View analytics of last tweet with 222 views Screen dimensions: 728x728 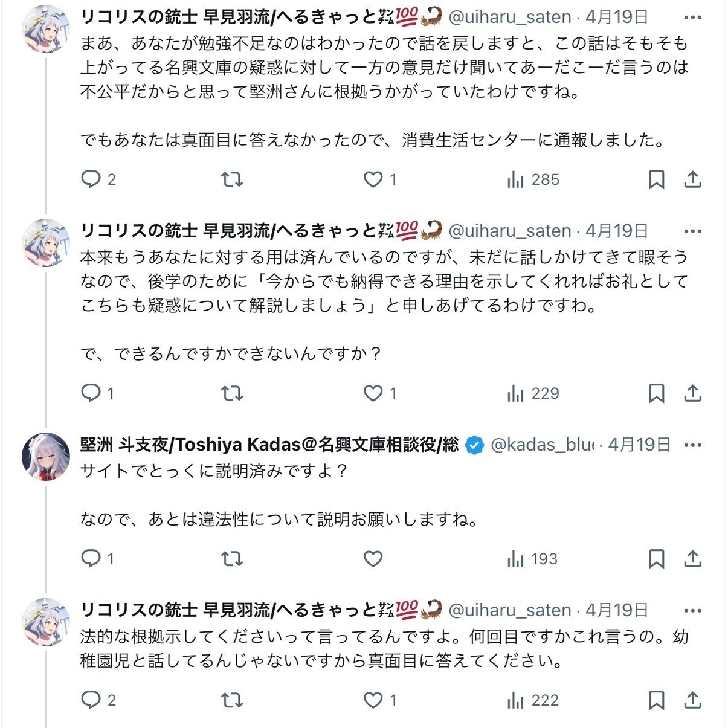(533, 700)
